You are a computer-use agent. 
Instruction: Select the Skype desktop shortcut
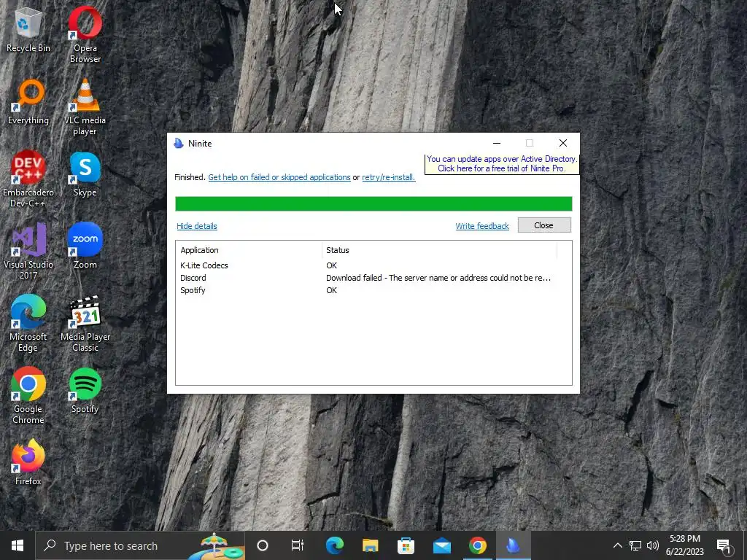tap(85, 174)
